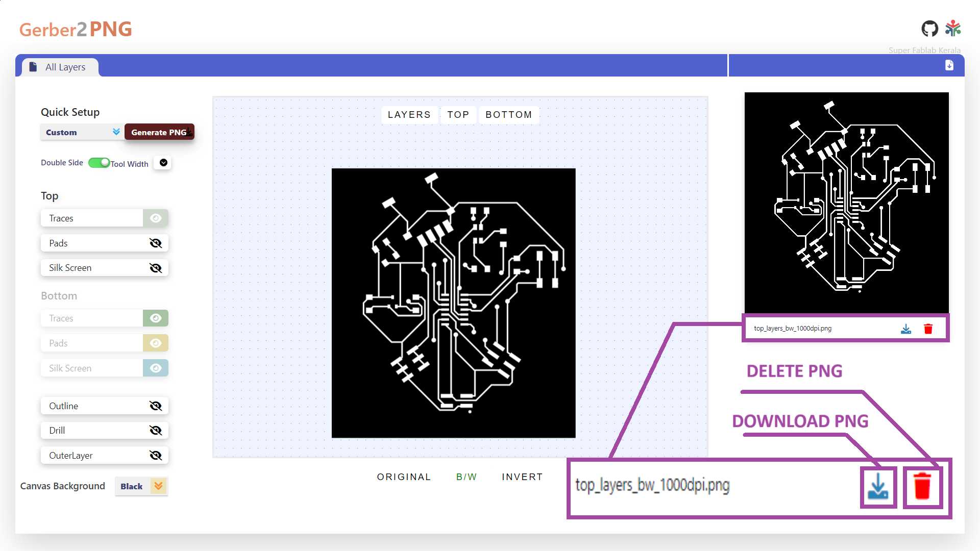This screenshot has height=551, width=980.
Task: Show the OuterLayer layer
Action: click(156, 456)
